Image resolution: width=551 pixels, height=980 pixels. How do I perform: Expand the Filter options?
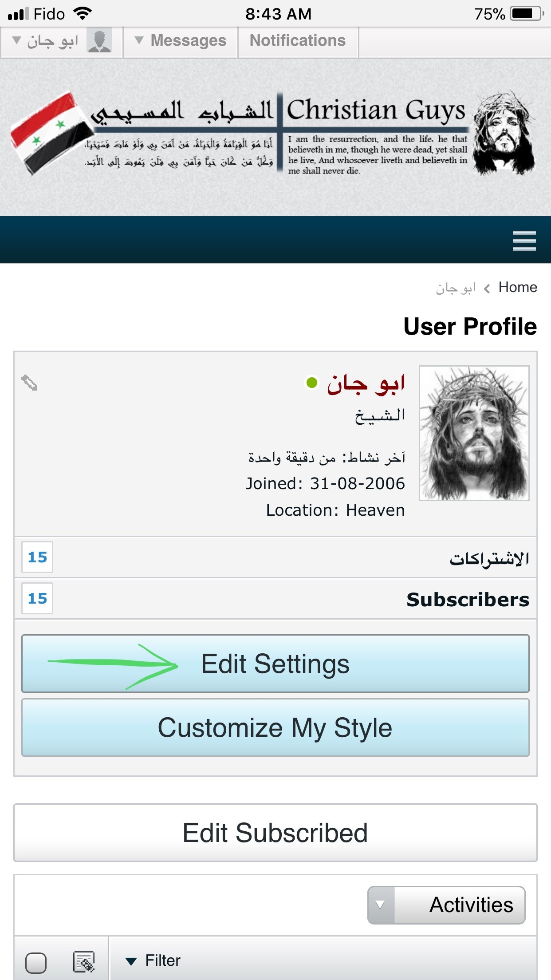tap(153, 961)
